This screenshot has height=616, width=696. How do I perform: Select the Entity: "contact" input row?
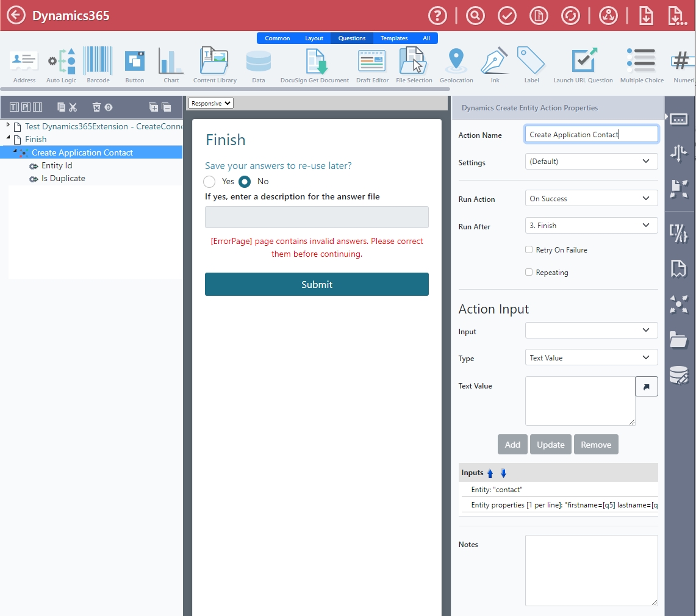559,490
